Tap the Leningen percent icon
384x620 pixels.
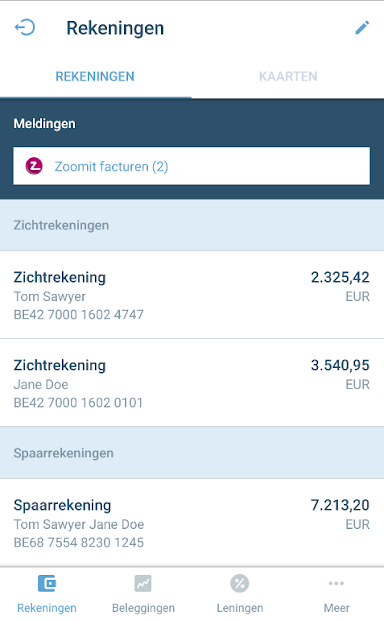(240, 583)
